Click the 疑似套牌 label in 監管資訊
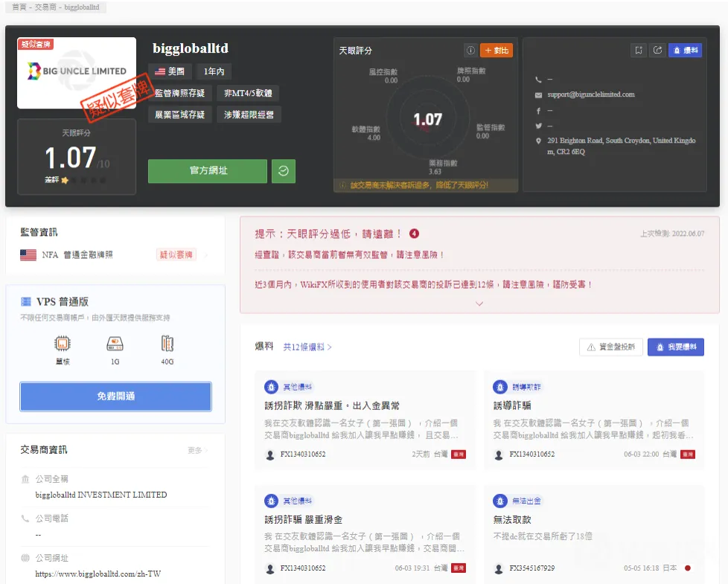Viewport: 728px width, 584px height. tap(176, 254)
